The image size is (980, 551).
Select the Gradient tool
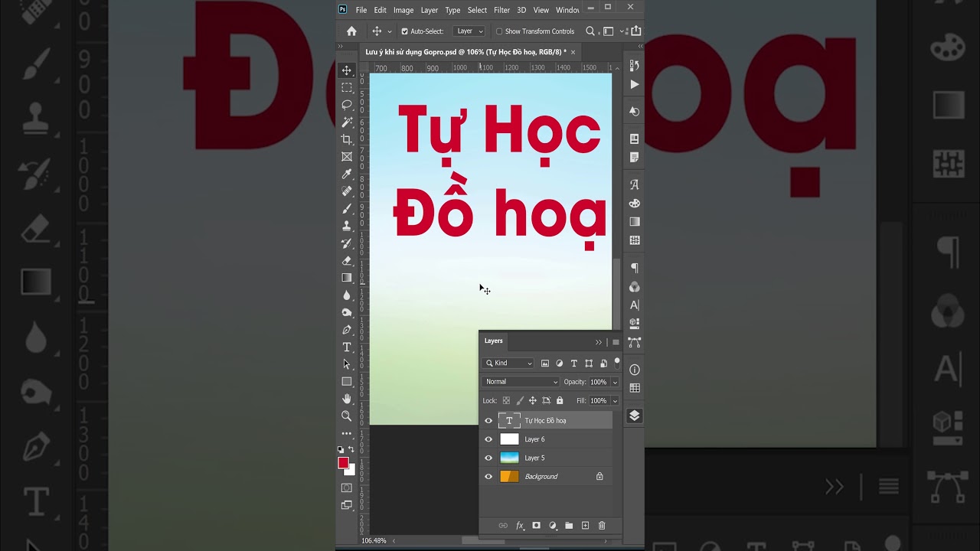pyautogui.click(x=347, y=278)
